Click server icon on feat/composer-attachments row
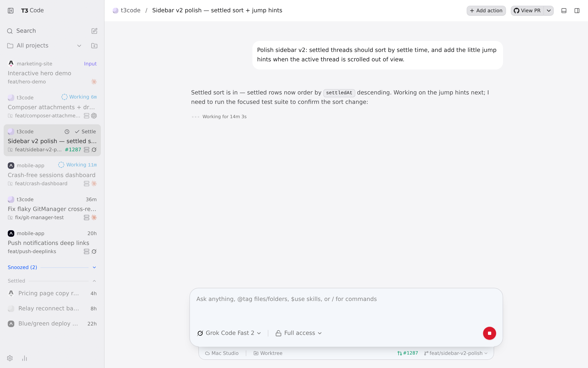This screenshot has width=588, height=368. tap(87, 116)
